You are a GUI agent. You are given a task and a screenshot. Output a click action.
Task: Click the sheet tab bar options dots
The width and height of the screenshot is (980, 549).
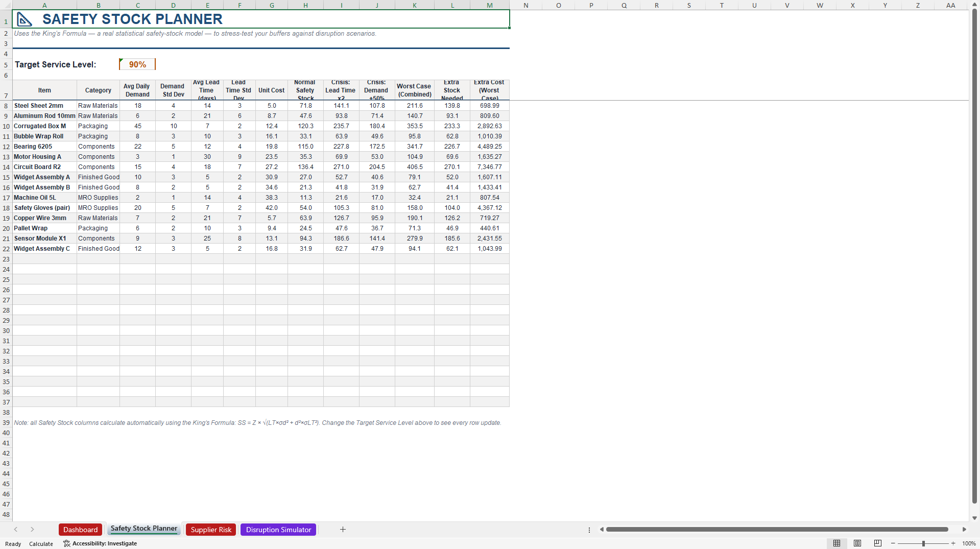point(589,530)
